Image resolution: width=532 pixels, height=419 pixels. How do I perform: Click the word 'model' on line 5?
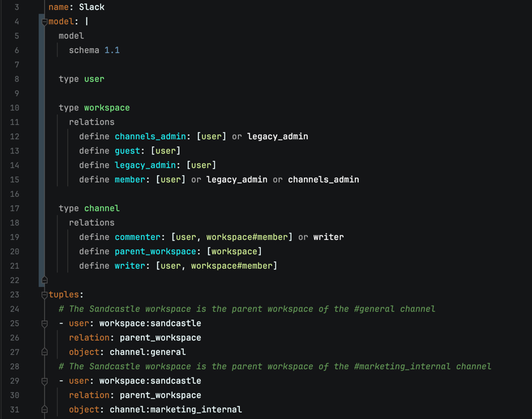(71, 35)
